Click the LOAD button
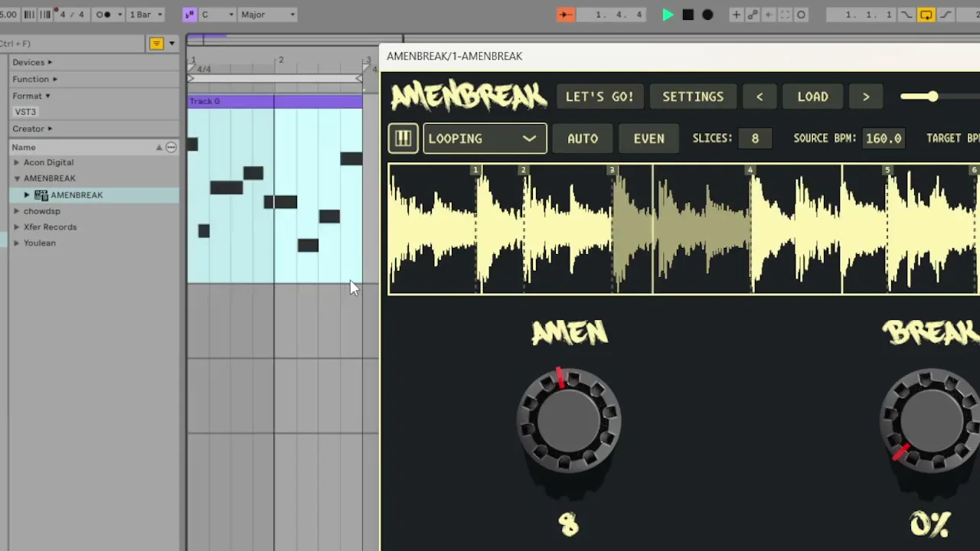980x551 pixels. [x=812, y=96]
